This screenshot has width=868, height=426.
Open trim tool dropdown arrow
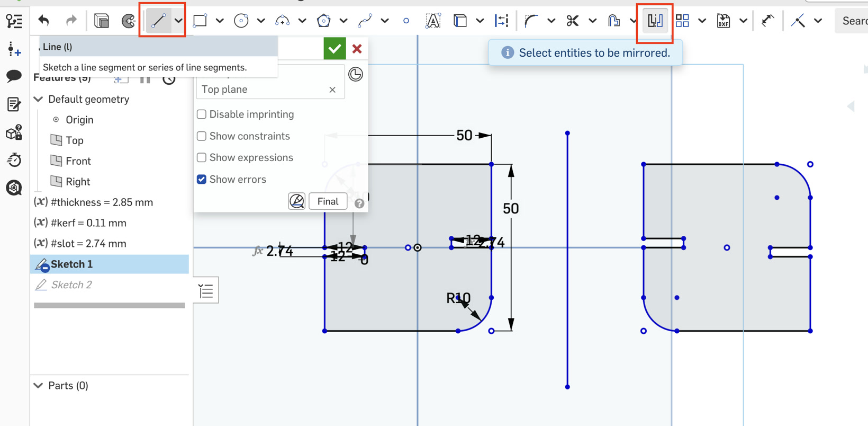click(x=593, y=21)
